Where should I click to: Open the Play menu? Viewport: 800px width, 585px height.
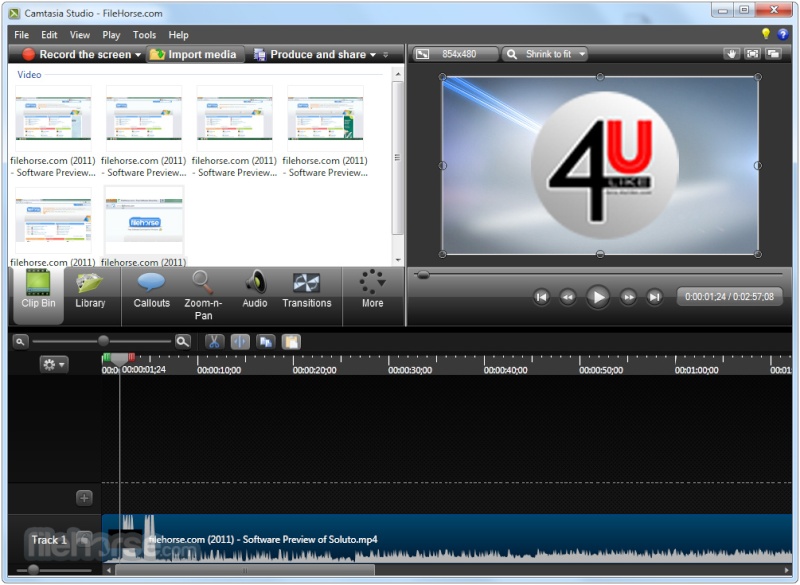click(x=111, y=35)
